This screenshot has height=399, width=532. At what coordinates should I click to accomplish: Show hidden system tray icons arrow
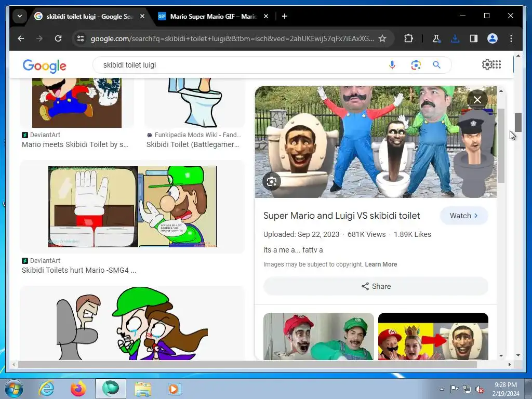(x=442, y=389)
